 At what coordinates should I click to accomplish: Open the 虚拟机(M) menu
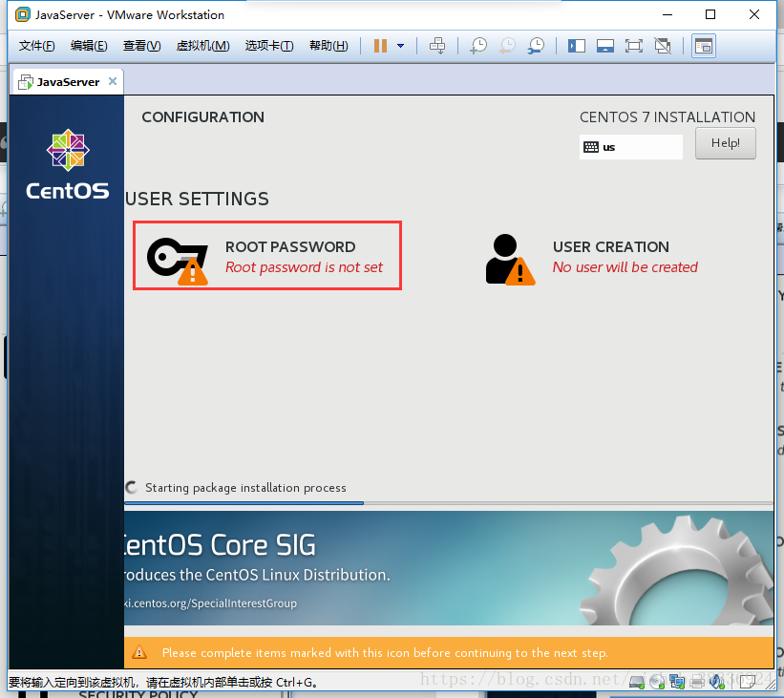[x=202, y=46]
